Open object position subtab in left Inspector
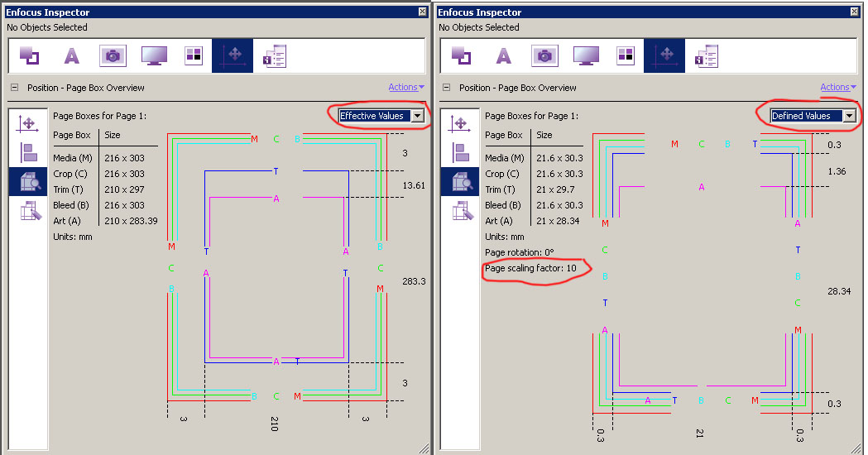 point(27,124)
